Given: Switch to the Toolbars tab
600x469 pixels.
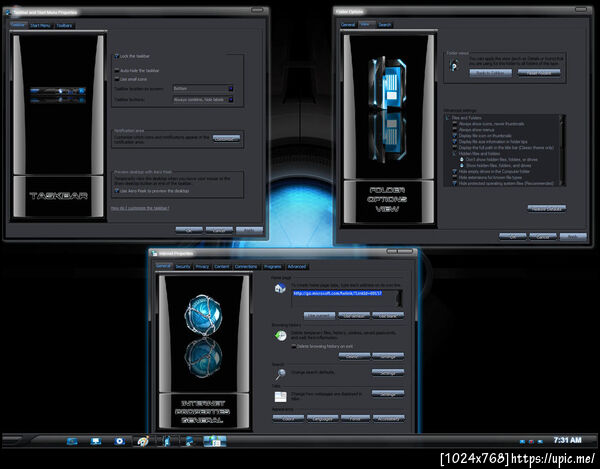Looking at the screenshot, I should point(64,26).
